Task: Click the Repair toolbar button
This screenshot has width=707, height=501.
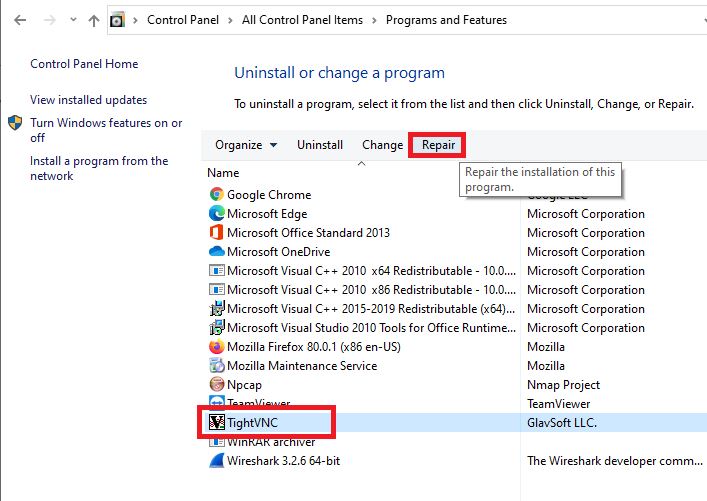Action: pyautogui.click(x=438, y=145)
